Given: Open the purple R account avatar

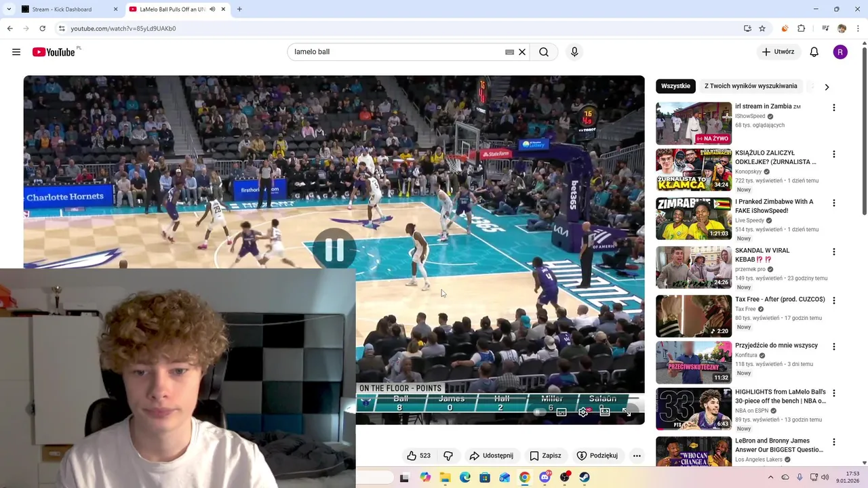Looking at the screenshot, I should 840,52.
